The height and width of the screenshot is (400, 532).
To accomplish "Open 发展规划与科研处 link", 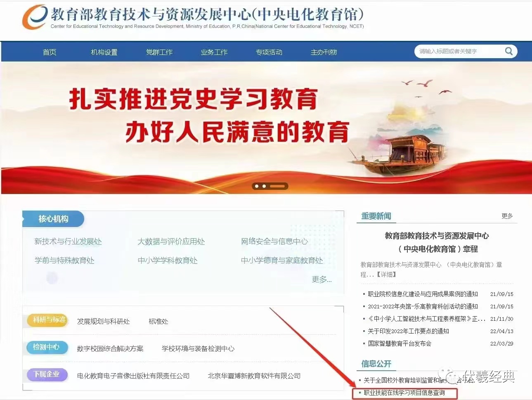I will click(x=103, y=321).
